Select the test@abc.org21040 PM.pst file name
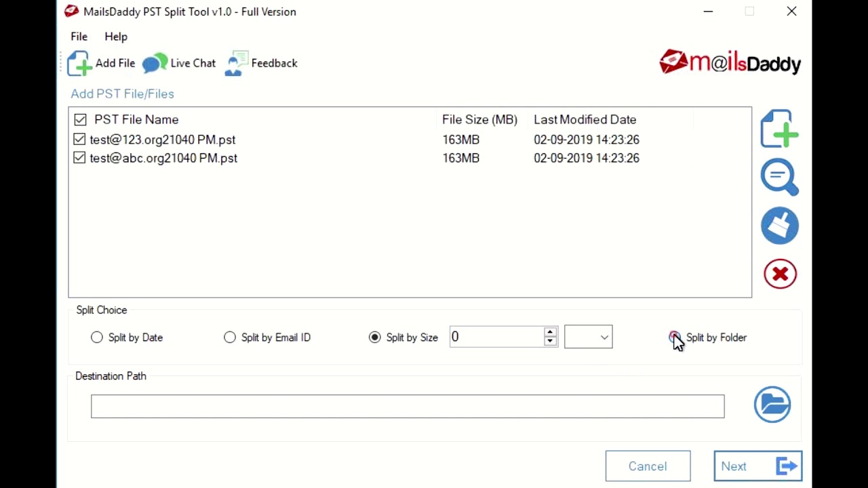 pos(163,158)
